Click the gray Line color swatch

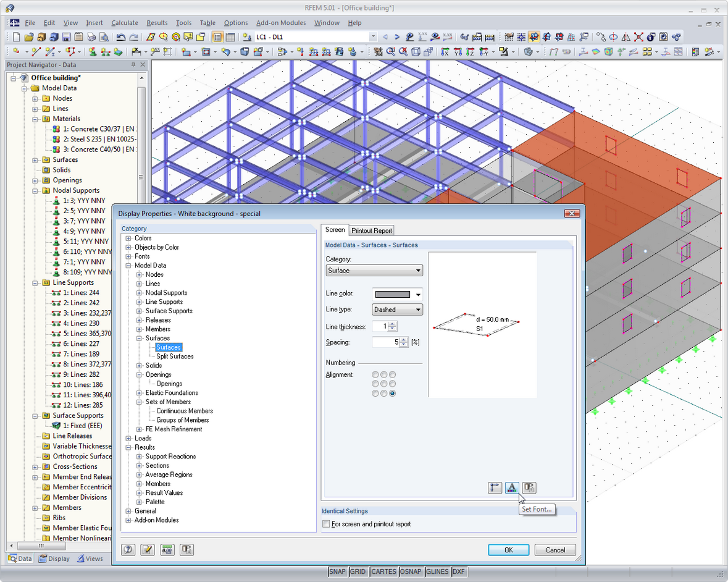coord(392,295)
